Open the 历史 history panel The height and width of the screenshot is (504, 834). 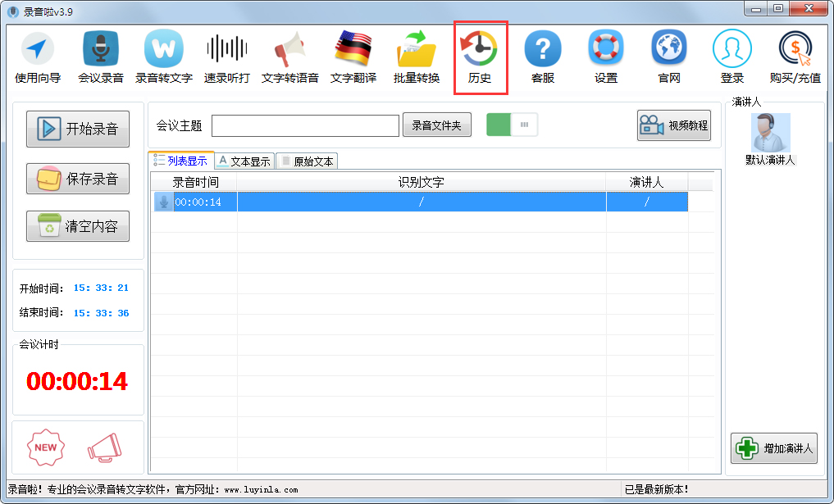tap(480, 57)
